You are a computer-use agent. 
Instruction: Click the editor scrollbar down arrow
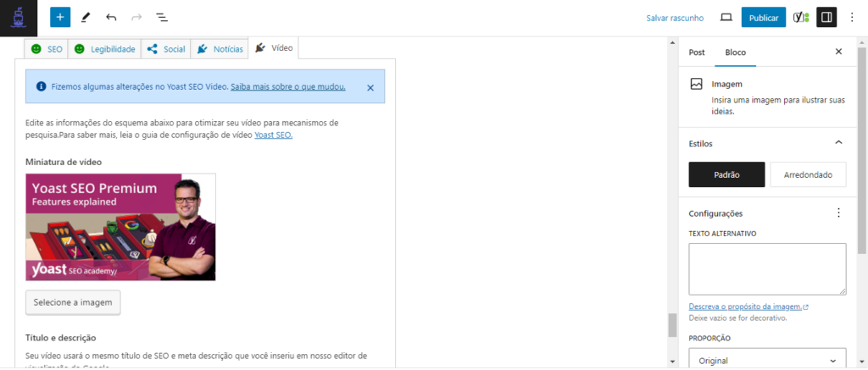pyautogui.click(x=672, y=362)
